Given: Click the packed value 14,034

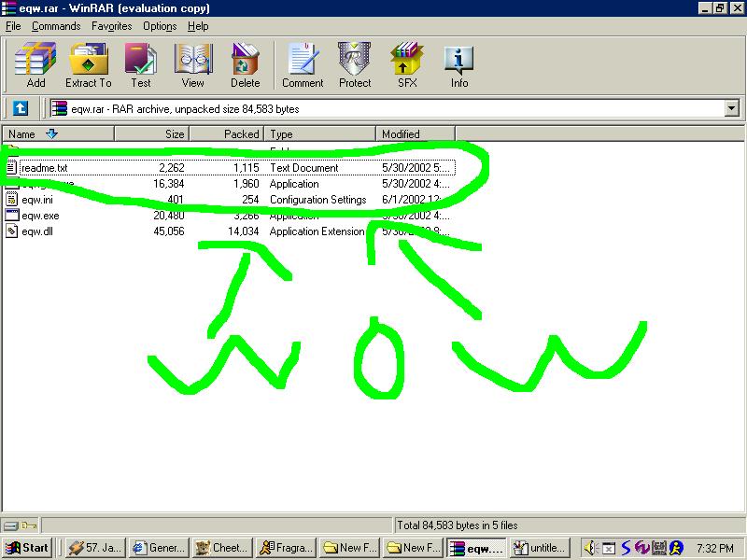Looking at the screenshot, I should tap(244, 231).
